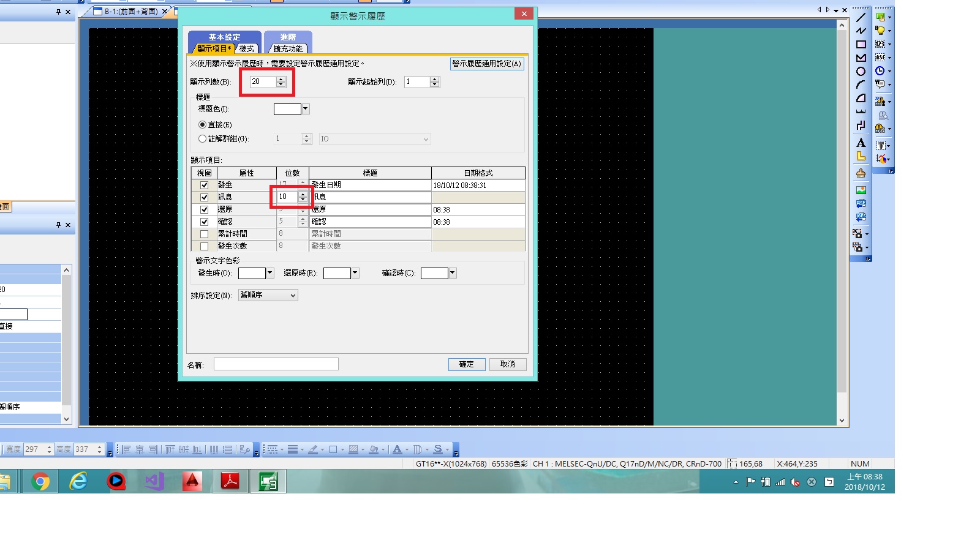Viewport: 980px width, 551px height.
Task: Select the clock display object tool
Action: (880, 71)
